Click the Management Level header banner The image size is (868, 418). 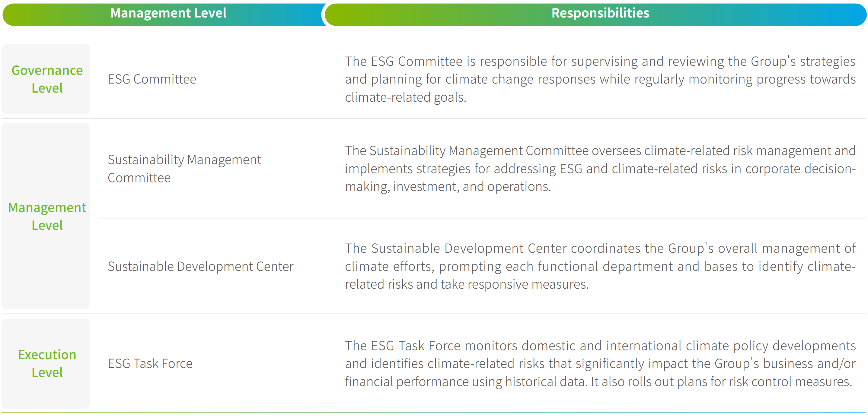168,14
